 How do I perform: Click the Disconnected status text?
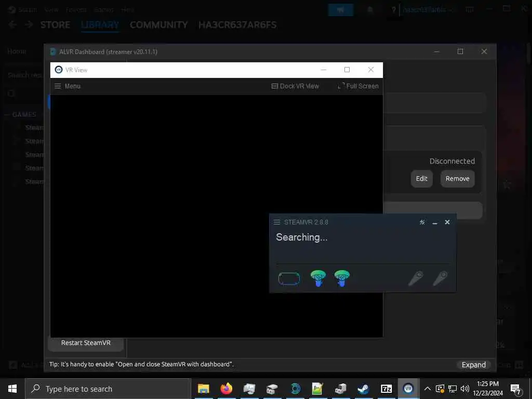[452, 161]
